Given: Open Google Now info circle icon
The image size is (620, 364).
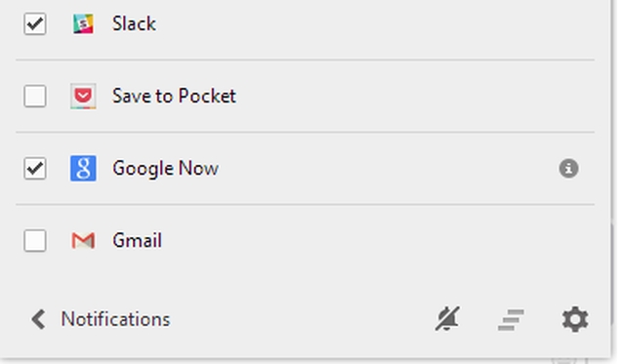Looking at the screenshot, I should [x=568, y=169].
